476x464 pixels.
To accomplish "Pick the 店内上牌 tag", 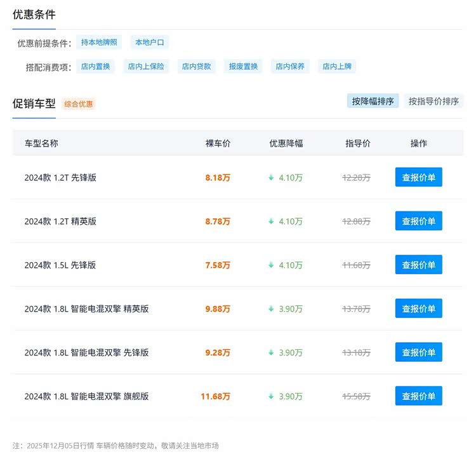I will [336, 66].
